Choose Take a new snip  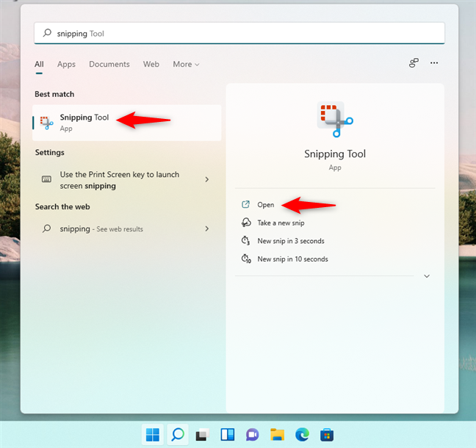click(x=280, y=223)
